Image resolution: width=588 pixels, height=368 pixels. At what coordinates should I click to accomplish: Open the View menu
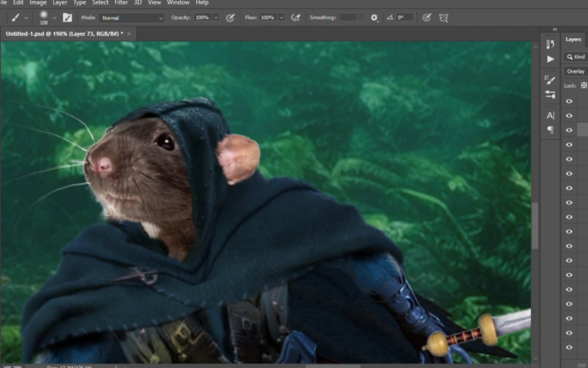[x=154, y=3]
